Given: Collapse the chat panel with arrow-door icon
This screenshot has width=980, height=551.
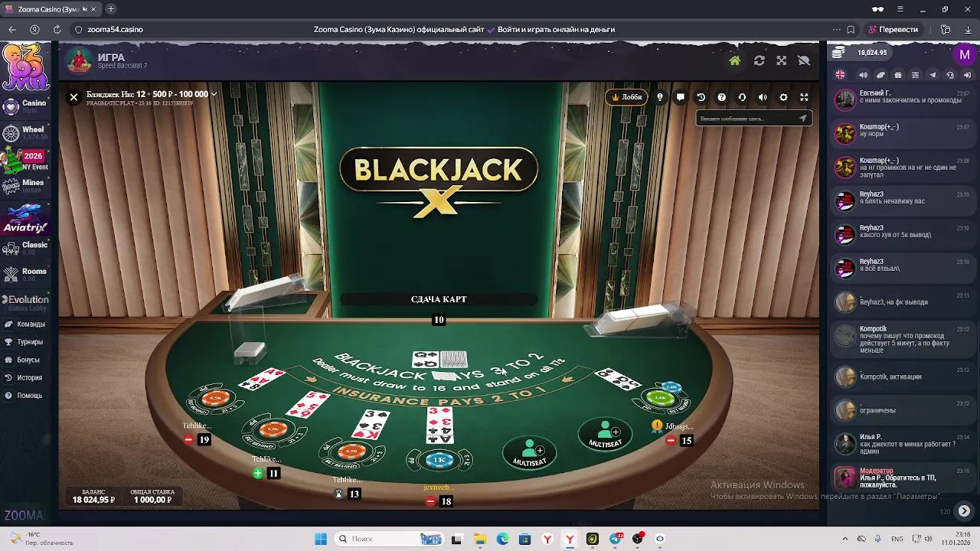Looking at the screenshot, I should pyautogui.click(x=967, y=75).
